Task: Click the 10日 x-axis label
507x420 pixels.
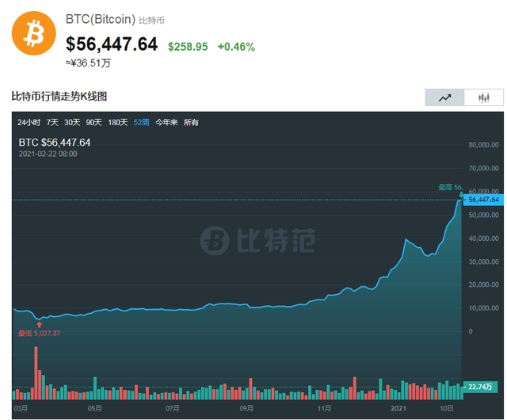Action: 447,408
